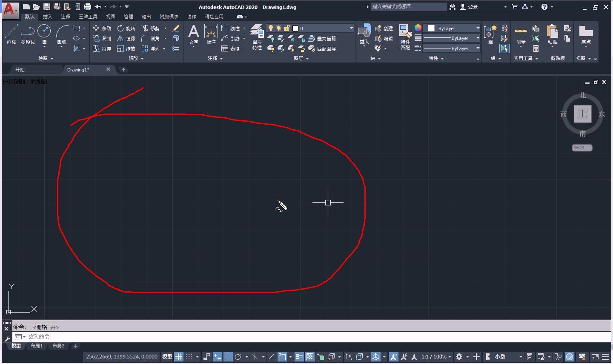The height and width of the screenshot is (364, 613).
Task: Open Layer Properties (图层特性)
Action: coord(257,37)
